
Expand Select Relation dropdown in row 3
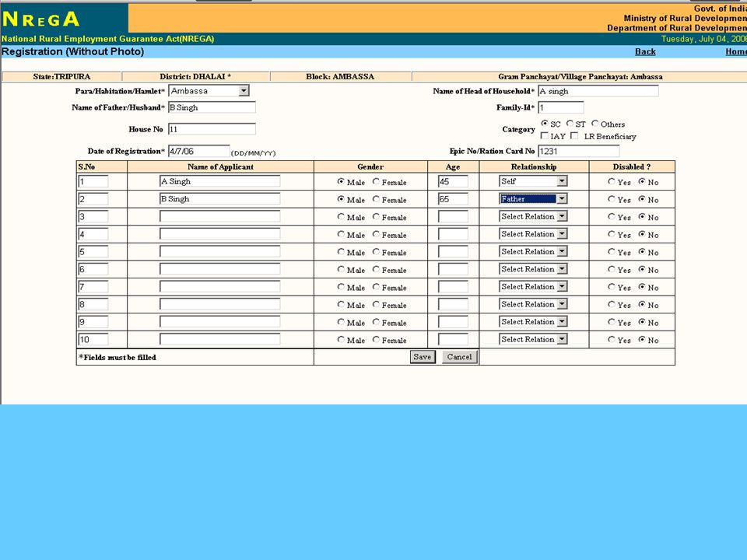[x=533, y=216]
